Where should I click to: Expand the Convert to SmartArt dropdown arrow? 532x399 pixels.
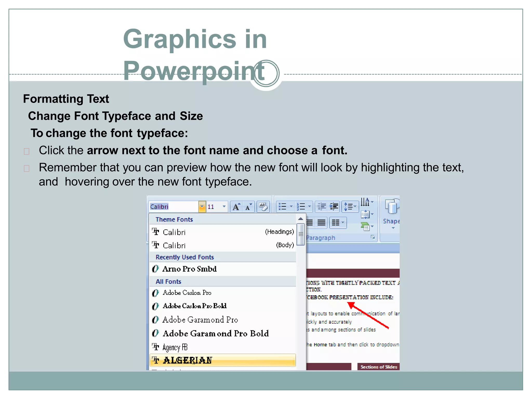pos(372,227)
